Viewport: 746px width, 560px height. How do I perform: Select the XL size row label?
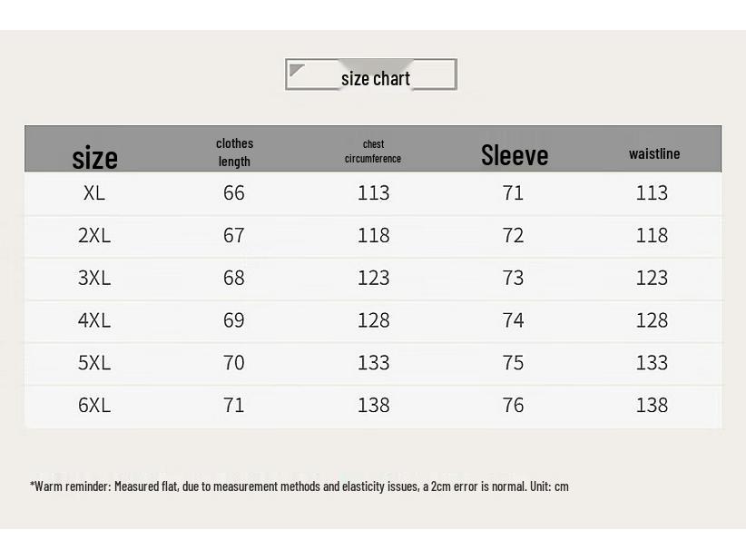point(94,193)
